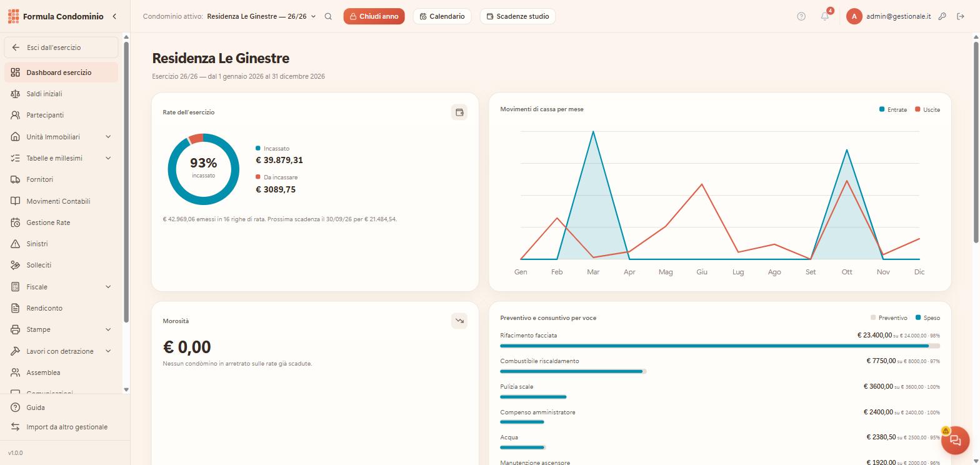
Task: Click the Formula Condominio logo icon
Action: (x=14, y=16)
